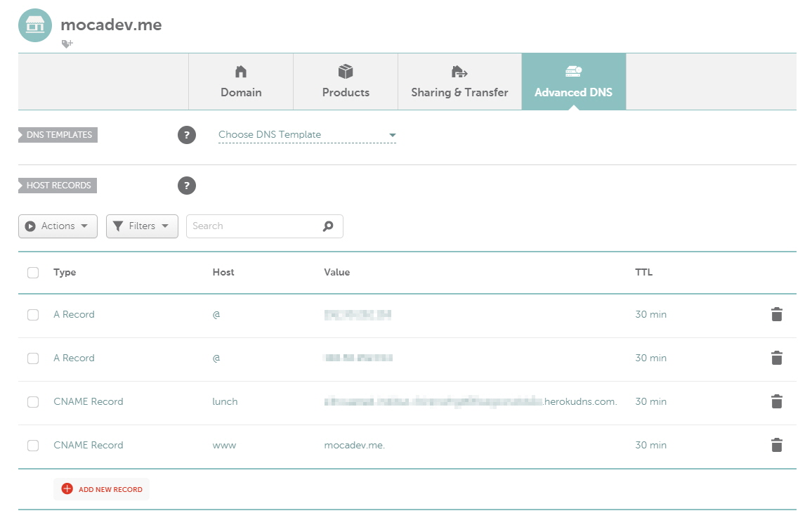This screenshot has width=812, height=518.
Task: Click the 'lunch' host value
Action: coord(225,401)
